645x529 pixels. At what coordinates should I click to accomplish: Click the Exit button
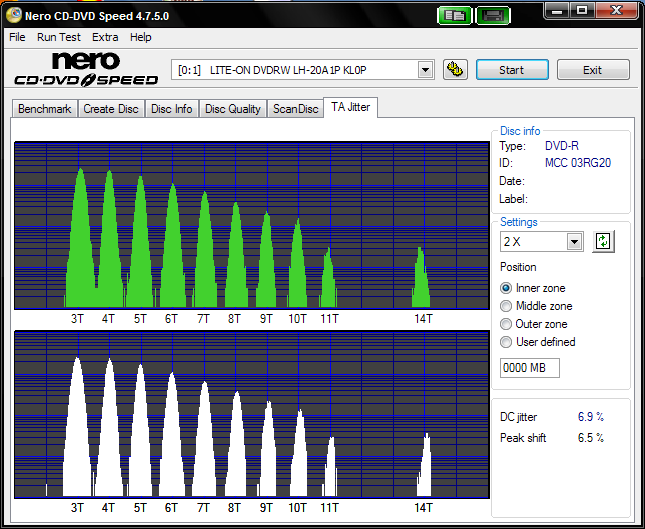593,70
